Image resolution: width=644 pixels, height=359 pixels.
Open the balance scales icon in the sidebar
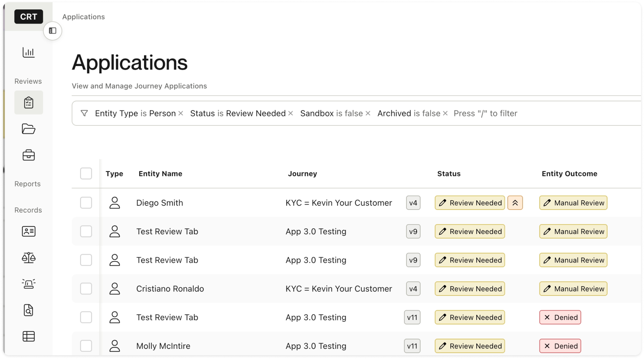click(29, 258)
